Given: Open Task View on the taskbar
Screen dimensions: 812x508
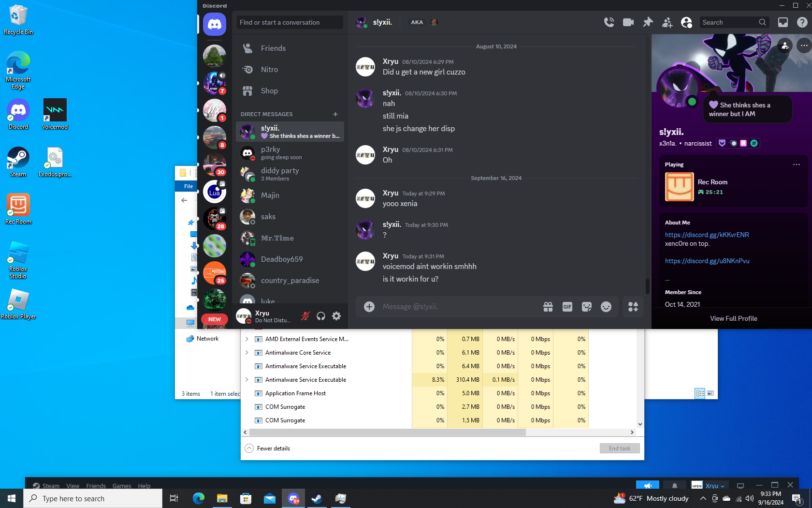Looking at the screenshot, I should click(x=174, y=498).
